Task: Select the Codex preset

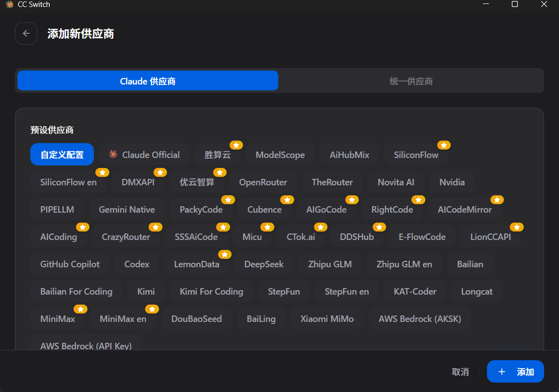Action: tap(137, 264)
